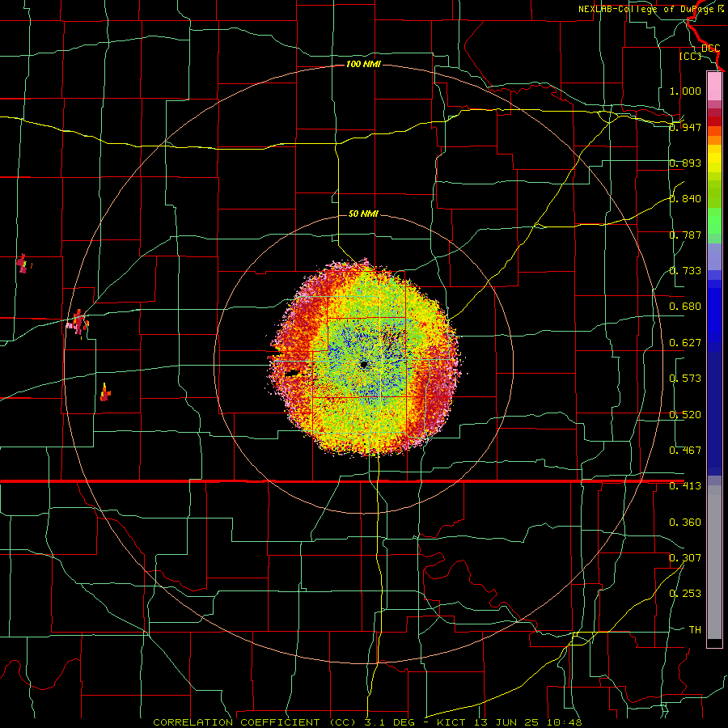The height and width of the screenshot is (728, 728).
Task: Click the black radar site dot
Action: click(364, 365)
